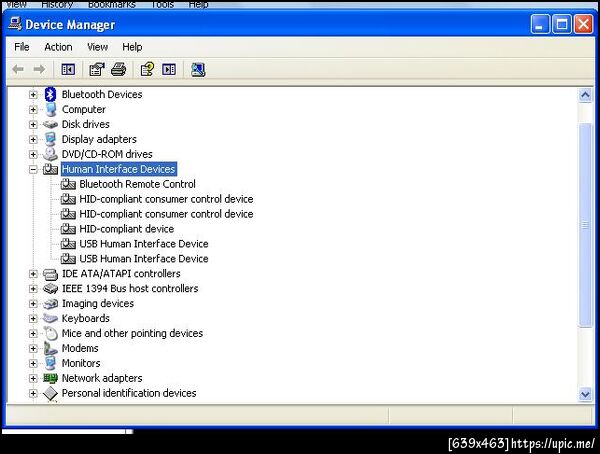Close the Device Manager window

point(584,24)
